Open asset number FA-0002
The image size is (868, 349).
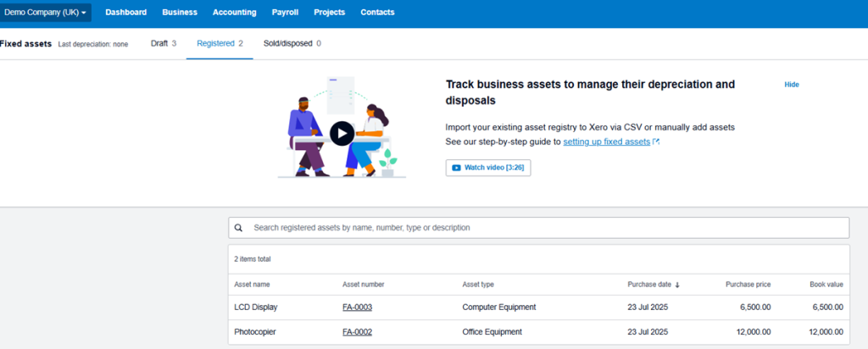357,332
